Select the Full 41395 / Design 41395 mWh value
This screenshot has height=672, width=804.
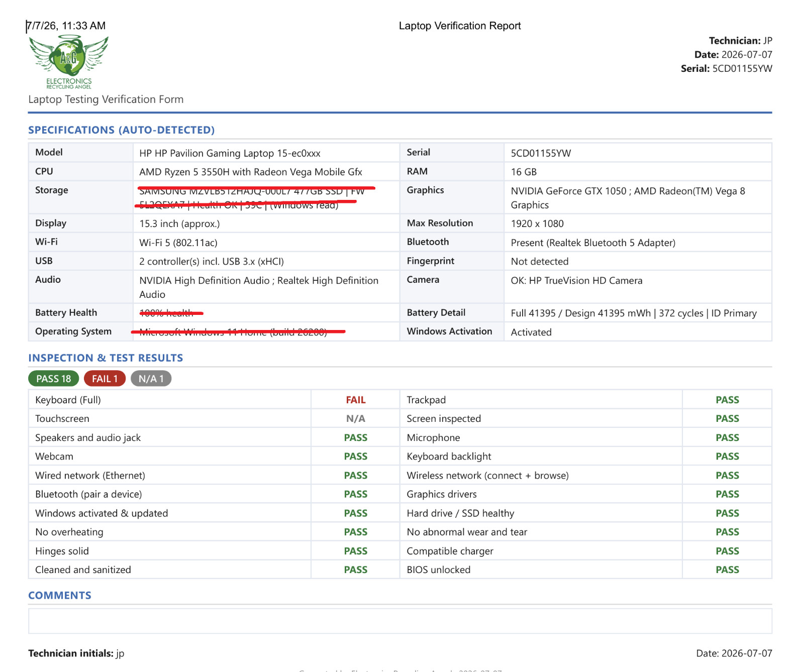coord(634,313)
